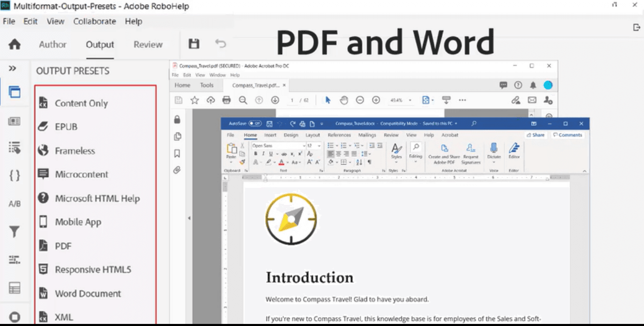Viewport: 644px width, 326px height.
Task: Open the Condition Expressions filter icon in the sidebar
Action: tap(14, 232)
